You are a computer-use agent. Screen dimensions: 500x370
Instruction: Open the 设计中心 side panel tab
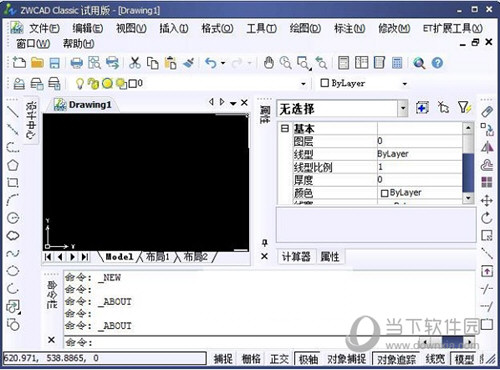(x=31, y=120)
